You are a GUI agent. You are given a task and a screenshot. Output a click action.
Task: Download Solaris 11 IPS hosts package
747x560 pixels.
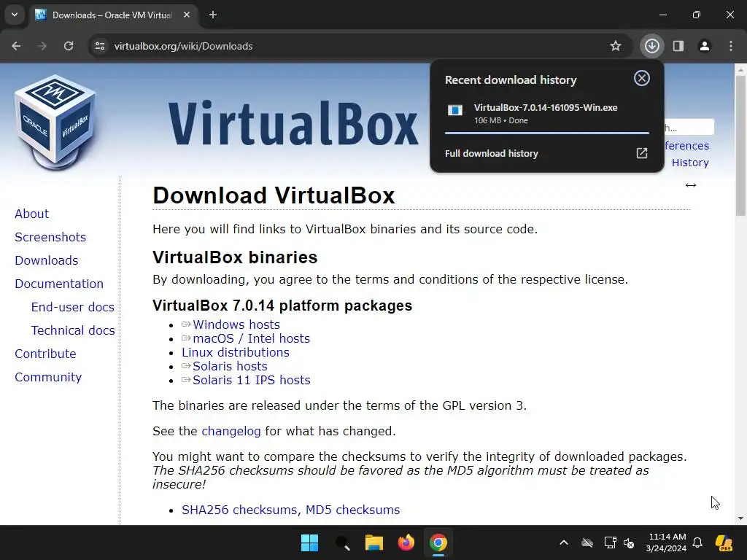click(x=252, y=380)
